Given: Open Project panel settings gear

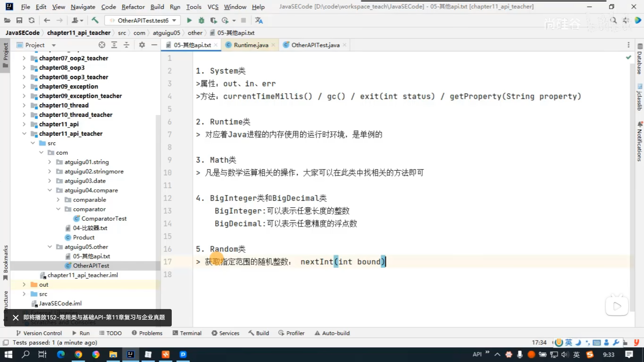Looking at the screenshot, I should [142, 45].
